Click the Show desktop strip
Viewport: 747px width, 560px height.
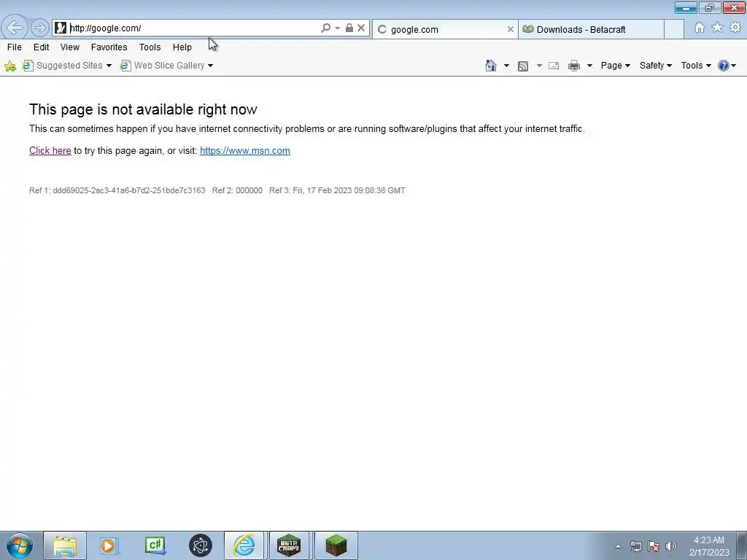point(741,545)
